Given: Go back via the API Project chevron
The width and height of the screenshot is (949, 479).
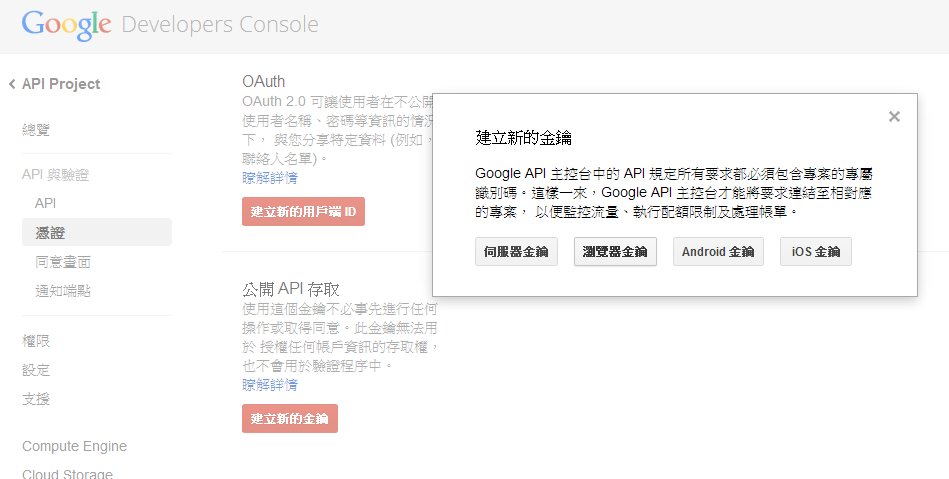Looking at the screenshot, I should (12, 84).
